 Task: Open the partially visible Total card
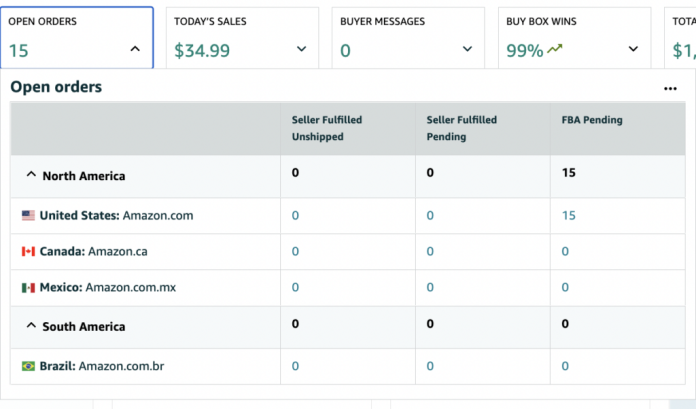tap(680, 38)
